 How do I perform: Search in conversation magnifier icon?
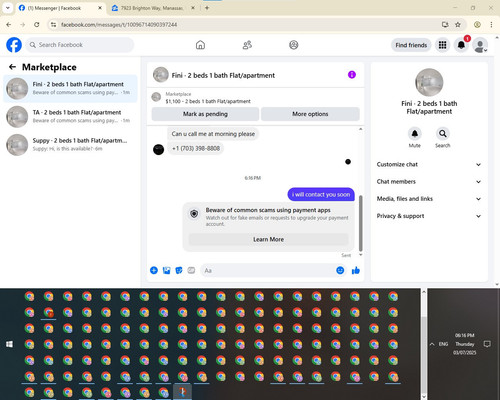tap(443, 134)
